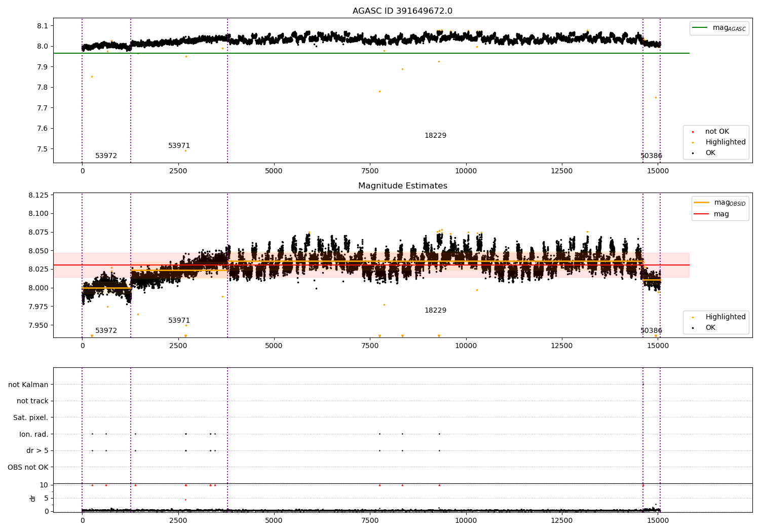Click the 'Magnitude Estimates' plot title

(x=402, y=186)
